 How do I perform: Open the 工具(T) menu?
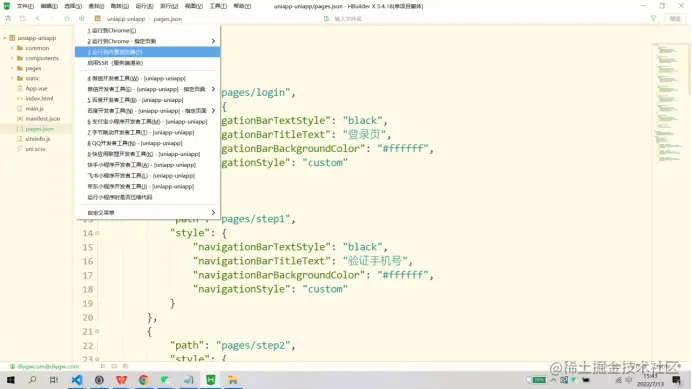[218, 6]
